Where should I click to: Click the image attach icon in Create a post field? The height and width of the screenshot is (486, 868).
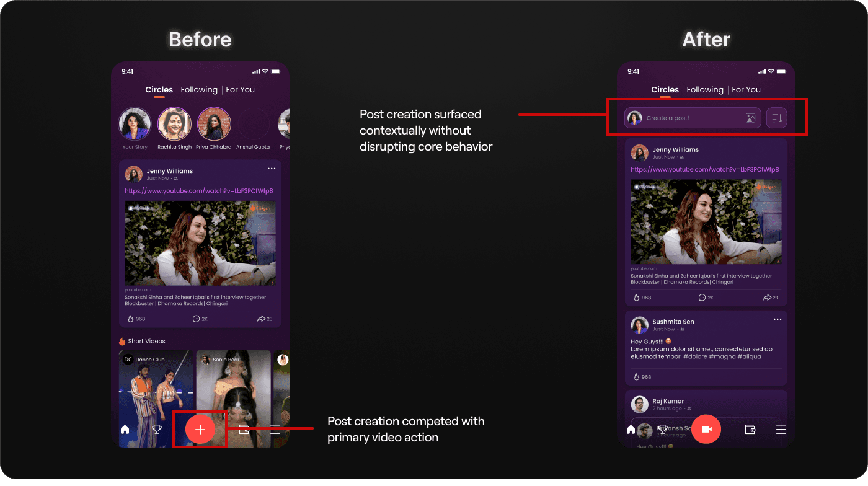pyautogui.click(x=750, y=118)
